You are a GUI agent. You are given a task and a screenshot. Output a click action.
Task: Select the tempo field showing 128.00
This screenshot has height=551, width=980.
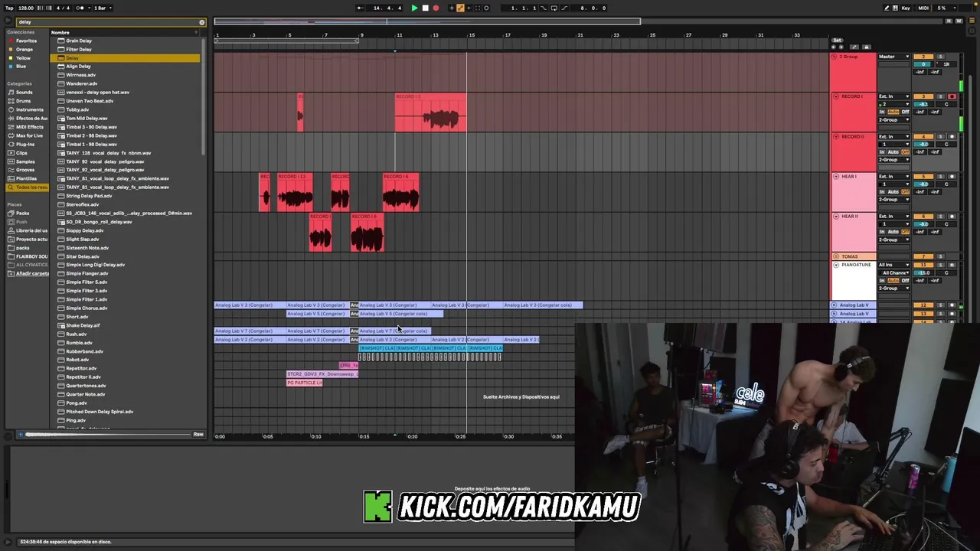pyautogui.click(x=25, y=8)
